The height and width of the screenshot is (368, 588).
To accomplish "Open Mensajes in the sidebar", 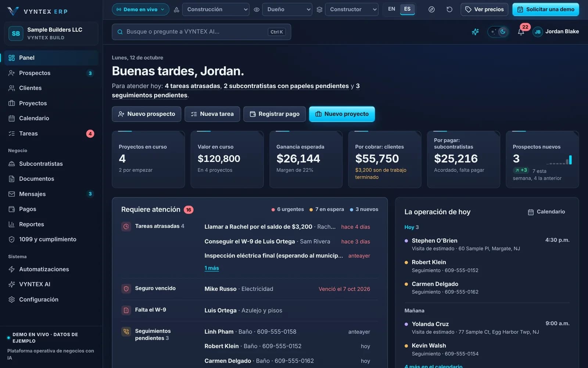I will (51, 194).
